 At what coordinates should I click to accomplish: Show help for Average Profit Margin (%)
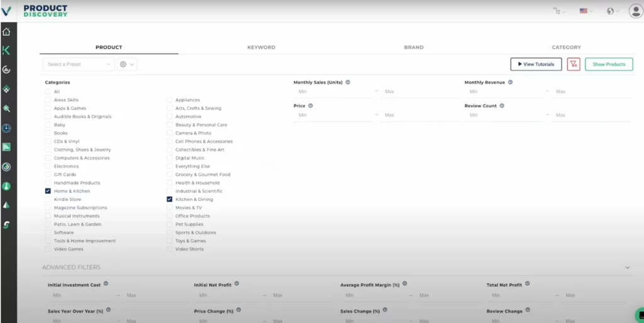[x=405, y=283]
